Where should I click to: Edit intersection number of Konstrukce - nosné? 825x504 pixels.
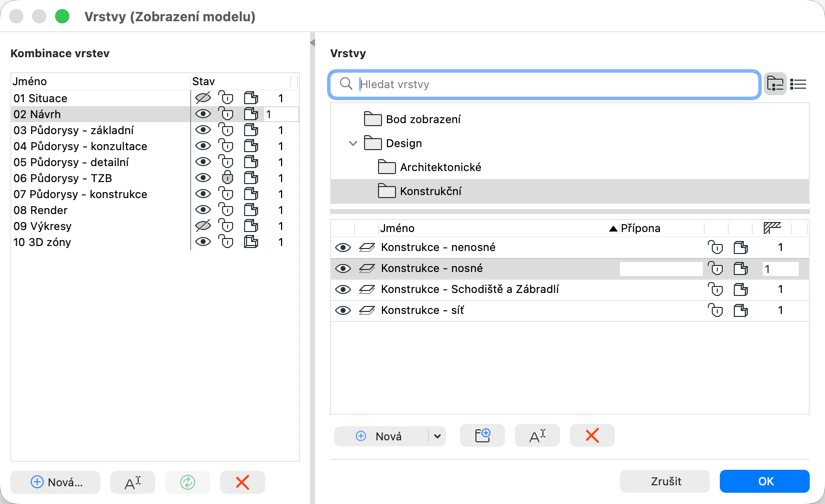point(780,269)
